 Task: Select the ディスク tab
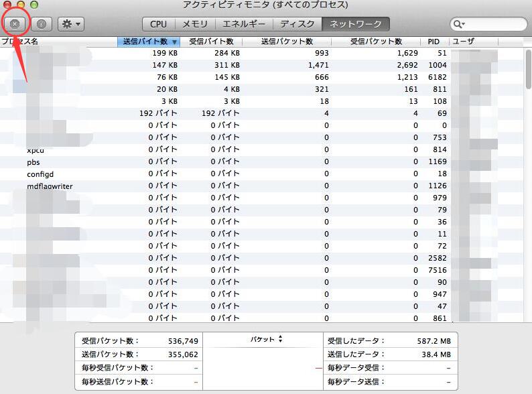(297, 24)
